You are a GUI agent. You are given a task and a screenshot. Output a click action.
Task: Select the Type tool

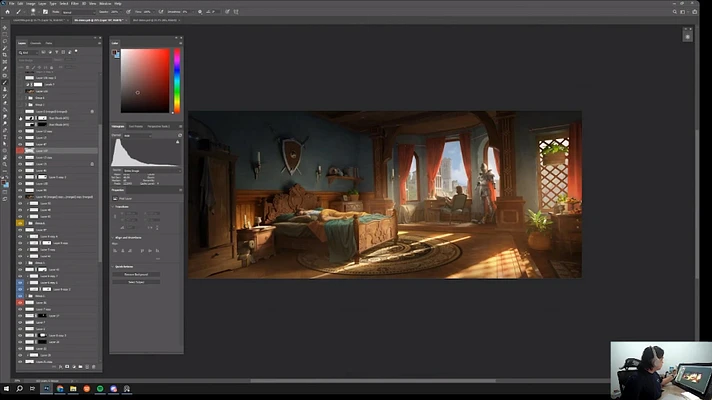point(5,137)
